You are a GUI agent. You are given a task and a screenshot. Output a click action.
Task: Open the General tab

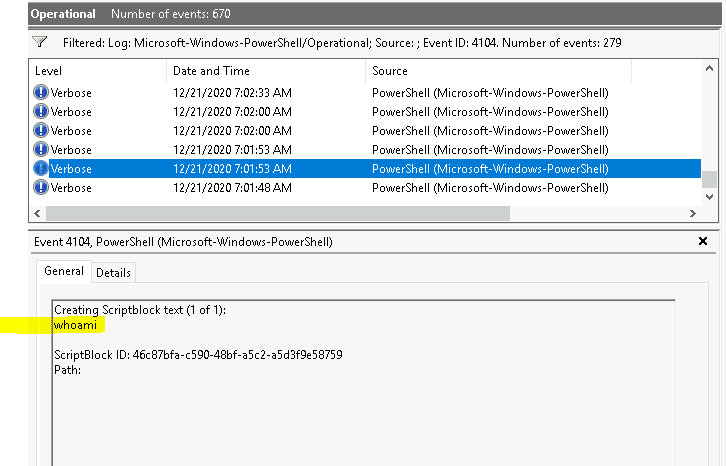click(64, 271)
